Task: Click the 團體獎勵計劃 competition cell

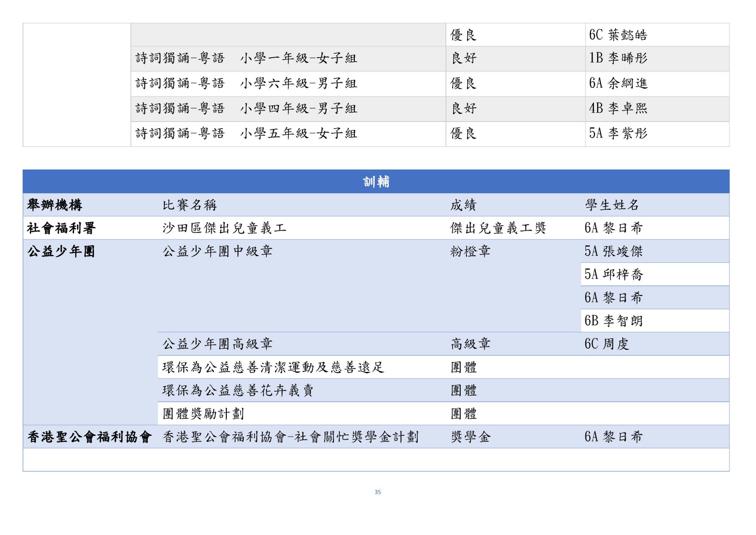Action: [203, 414]
